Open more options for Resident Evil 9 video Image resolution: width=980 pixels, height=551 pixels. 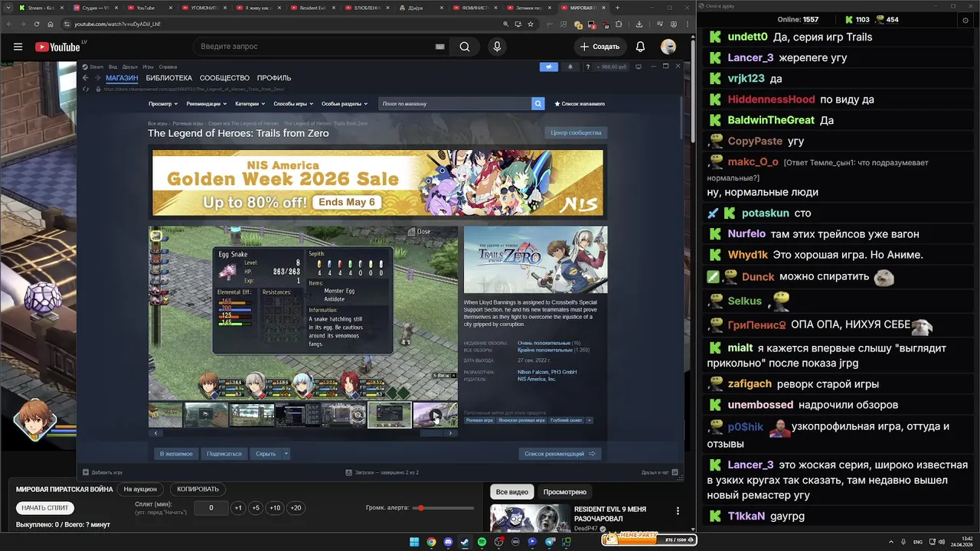point(678,510)
